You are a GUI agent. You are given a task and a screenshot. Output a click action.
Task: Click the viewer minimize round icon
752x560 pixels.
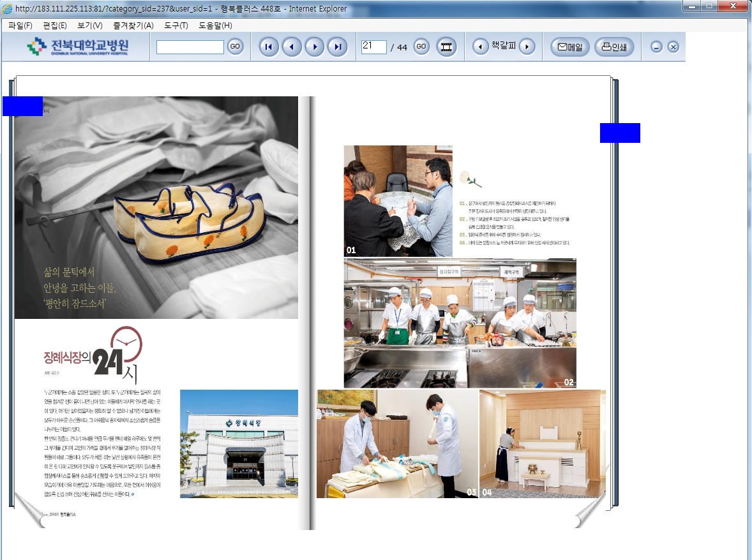point(656,47)
